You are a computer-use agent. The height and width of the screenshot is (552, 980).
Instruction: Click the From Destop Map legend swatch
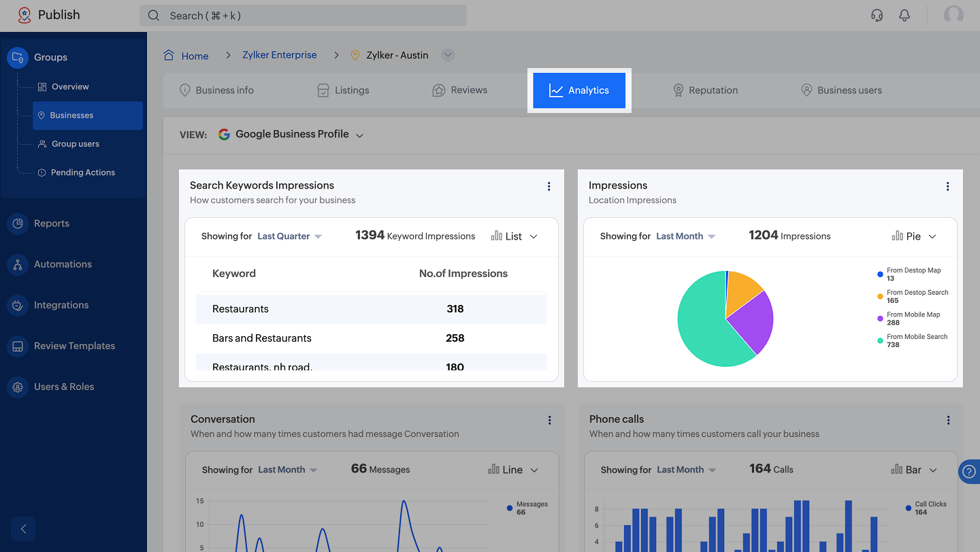881,274
